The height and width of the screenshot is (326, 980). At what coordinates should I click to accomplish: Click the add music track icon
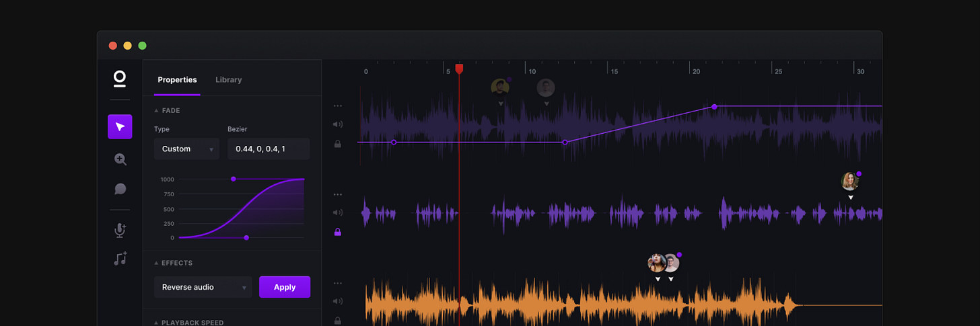[x=120, y=259]
